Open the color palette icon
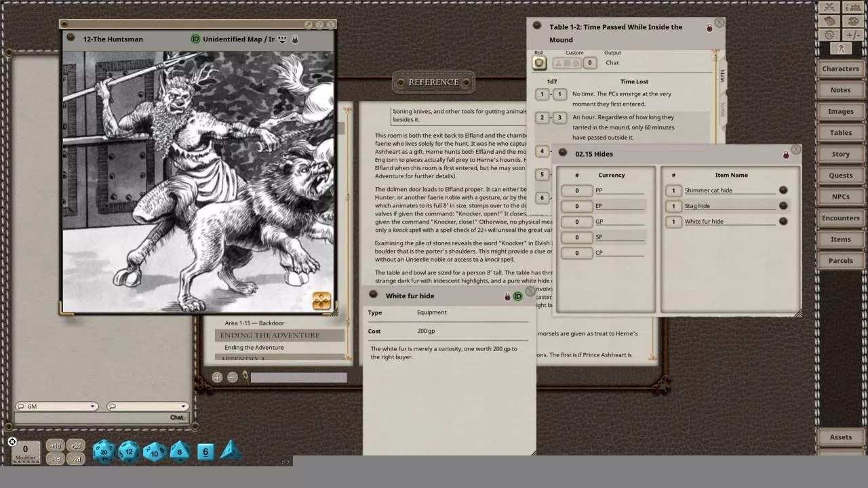Image resolution: width=868 pixels, height=488 pixels. (852, 21)
